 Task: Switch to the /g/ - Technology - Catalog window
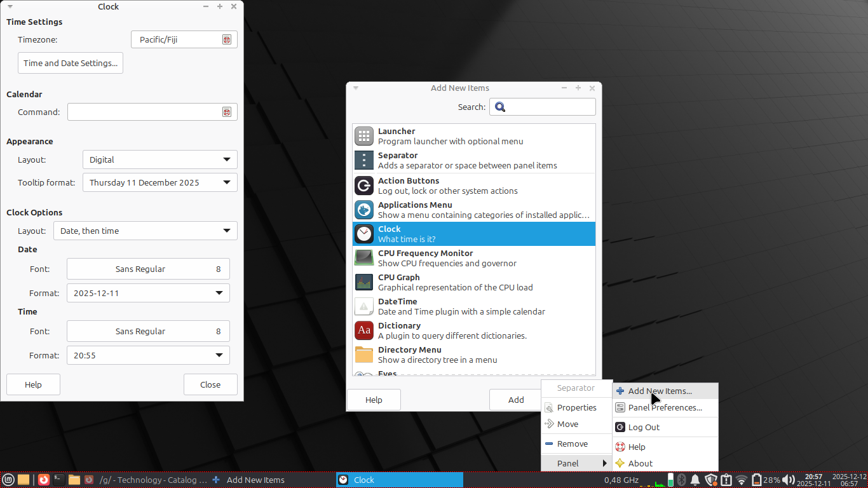click(x=146, y=480)
